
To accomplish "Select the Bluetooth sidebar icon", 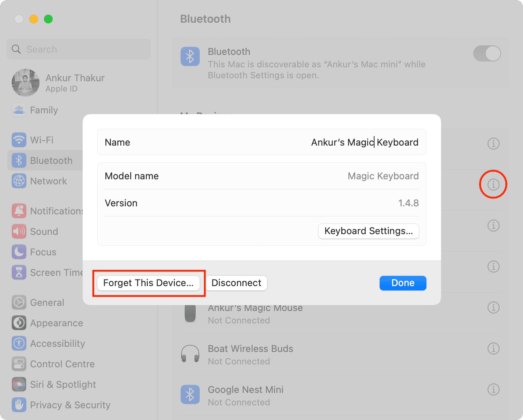I will click(19, 160).
